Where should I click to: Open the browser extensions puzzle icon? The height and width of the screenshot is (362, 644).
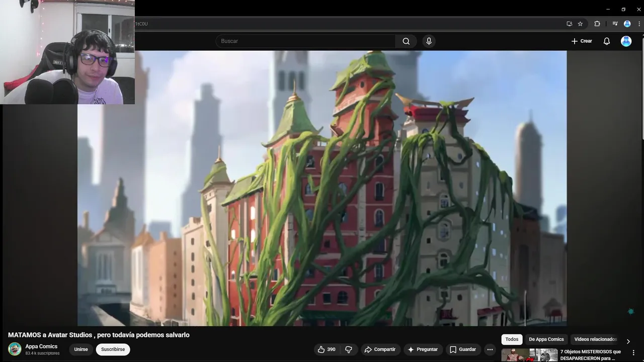click(x=597, y=24)
